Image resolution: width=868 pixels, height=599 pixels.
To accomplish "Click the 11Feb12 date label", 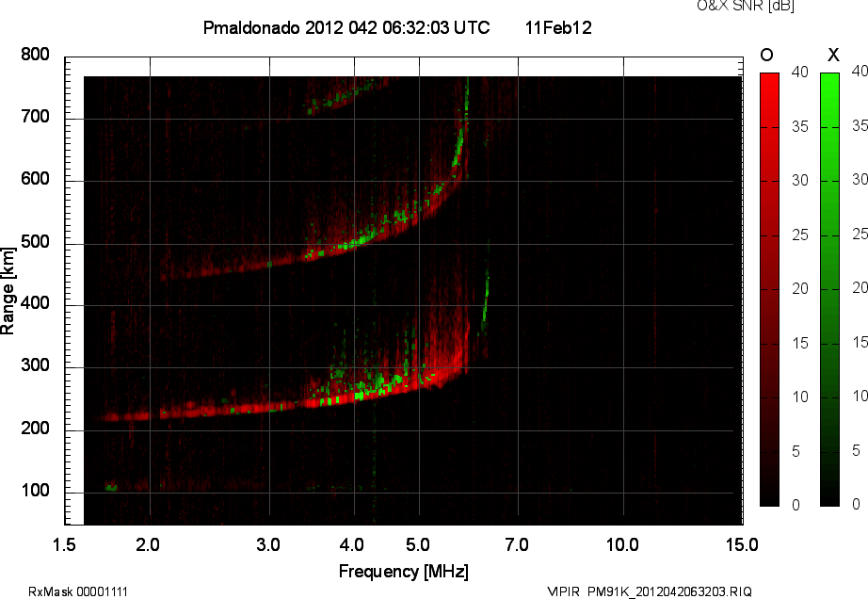I will point(558,28).
